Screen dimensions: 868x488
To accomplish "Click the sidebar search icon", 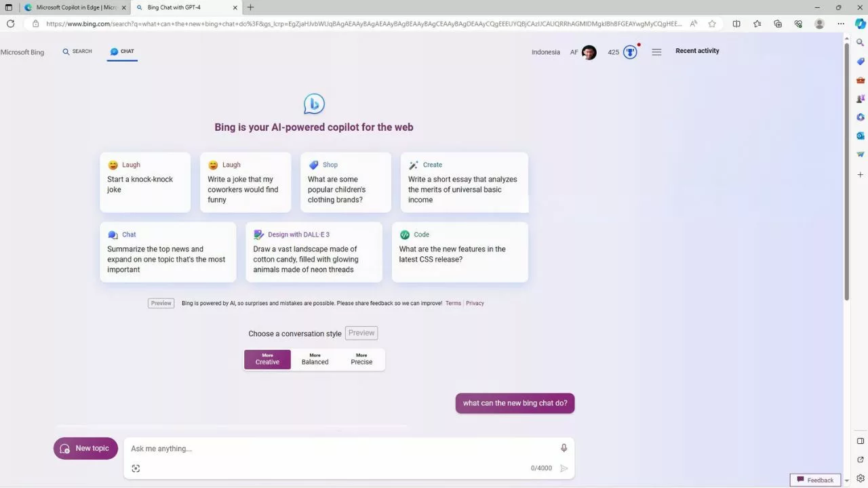I will coord(860,42).
